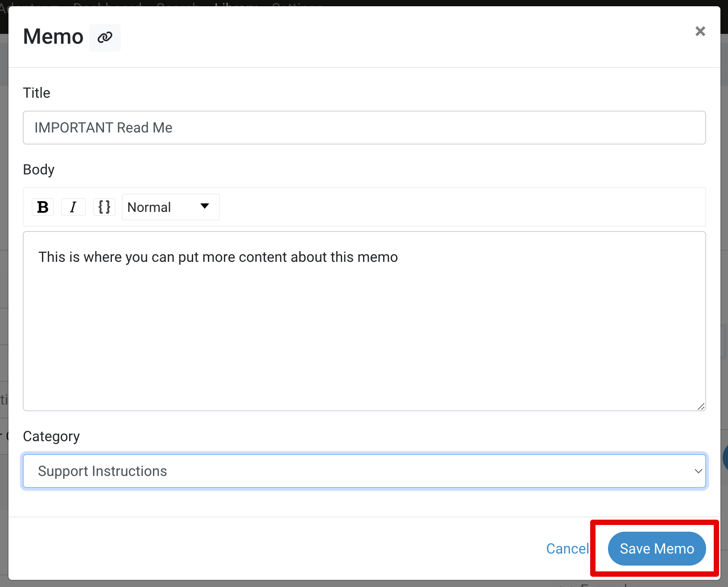Open the Normal text style dropdown

pyautogui.click(x=171, y=207)
